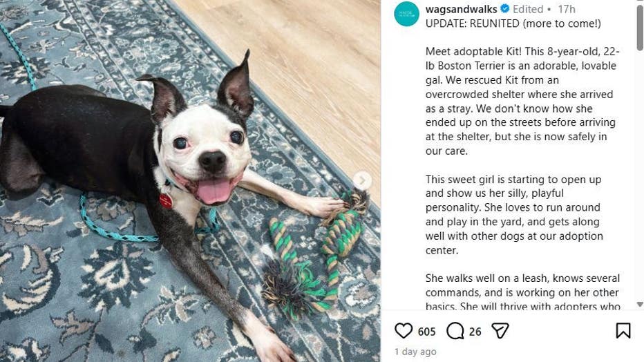Visit the wagsandwalks username link

coord(461,9)
